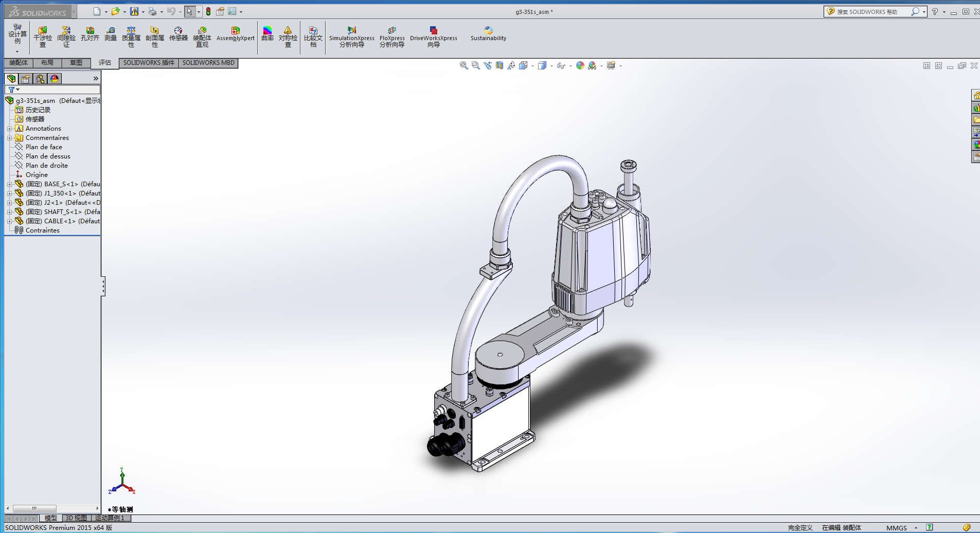Viewport: 980px width, 533px height.
Task: Launch the AssemblyXpert tool
Action: click(235, 34)
